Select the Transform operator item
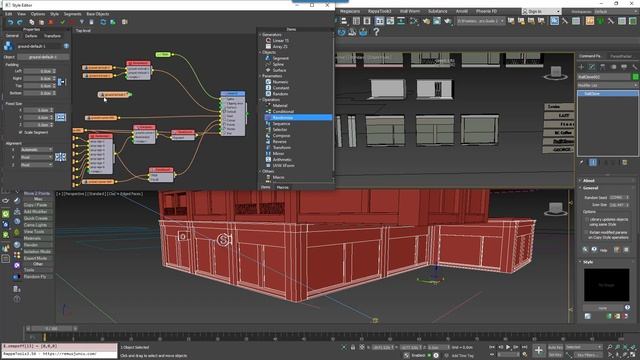This screenshot has width=640, height=360. pyautogui.click(x=282, y=147)
